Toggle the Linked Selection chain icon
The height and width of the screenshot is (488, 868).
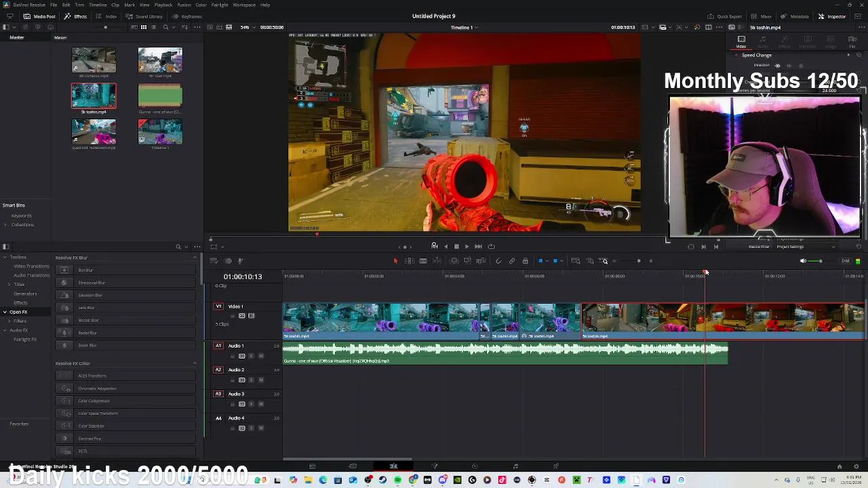pyautogui.click(x=512, y=261)
